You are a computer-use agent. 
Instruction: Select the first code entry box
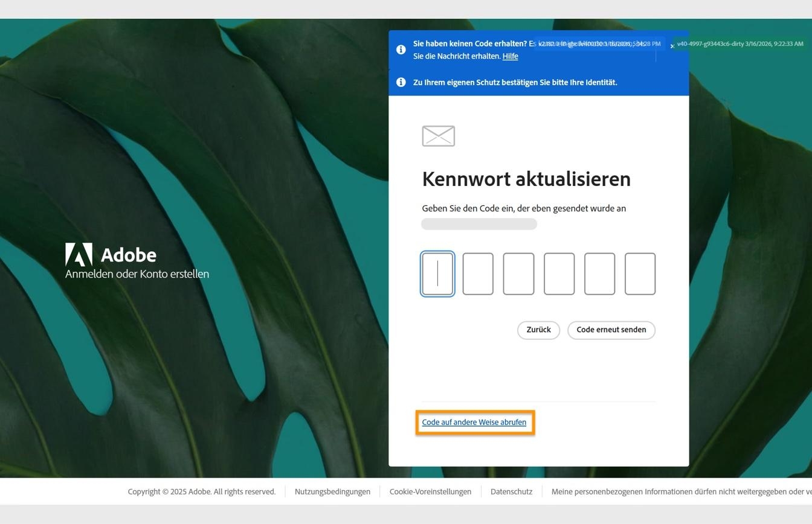click(x=437, y=273)
